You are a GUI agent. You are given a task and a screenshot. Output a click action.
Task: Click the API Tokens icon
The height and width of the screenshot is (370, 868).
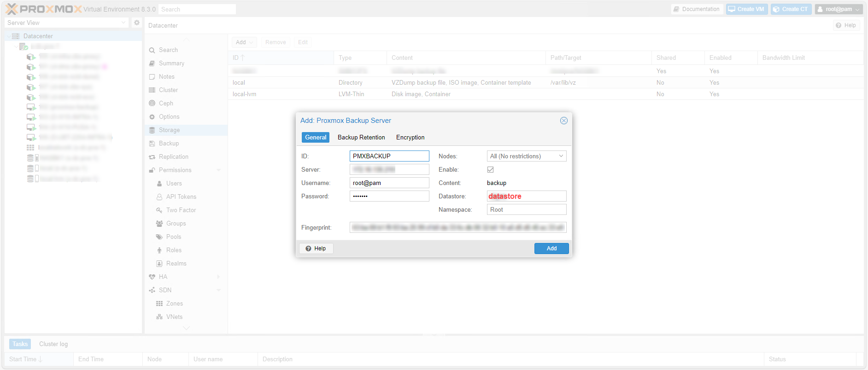click(159, 197)
